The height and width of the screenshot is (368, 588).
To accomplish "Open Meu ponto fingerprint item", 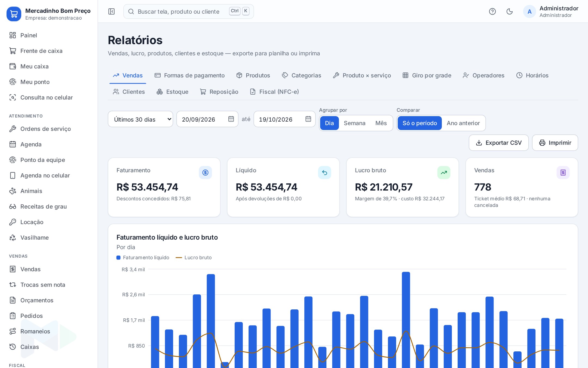I will point(49,82).
